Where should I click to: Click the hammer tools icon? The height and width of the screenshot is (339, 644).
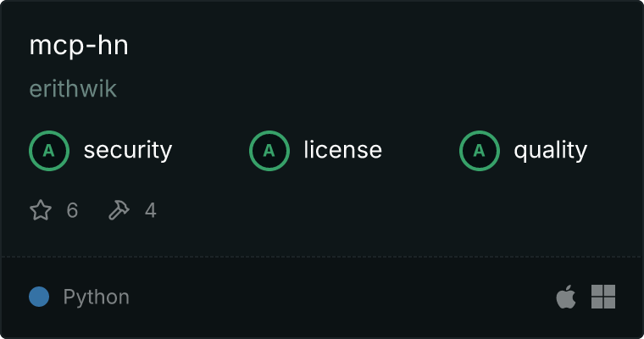pyautogui.click(x=119, y=210)
